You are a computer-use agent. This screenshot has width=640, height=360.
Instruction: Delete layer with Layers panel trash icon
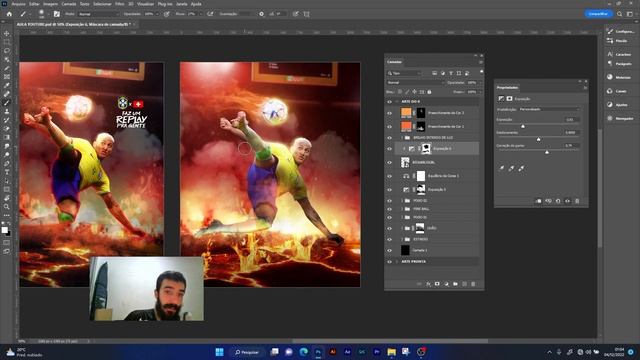473,284
